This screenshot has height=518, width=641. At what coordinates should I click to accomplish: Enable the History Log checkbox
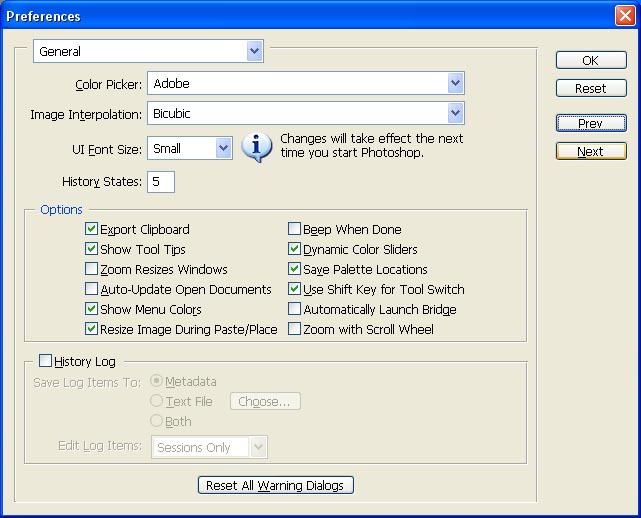[x=45, y=361]
